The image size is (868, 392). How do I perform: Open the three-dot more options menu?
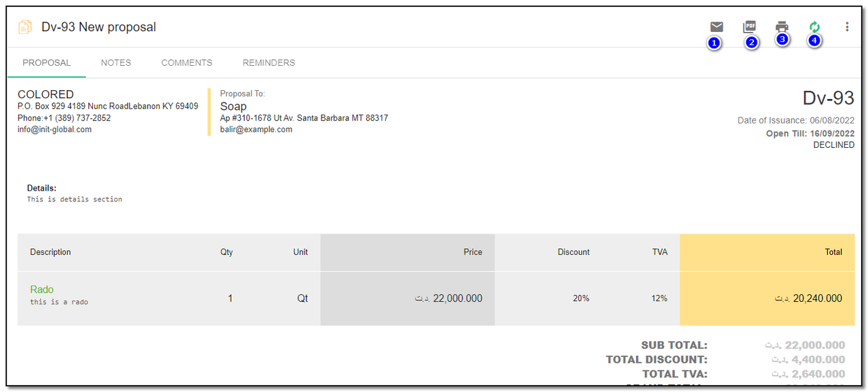click(x=847, y=27)
